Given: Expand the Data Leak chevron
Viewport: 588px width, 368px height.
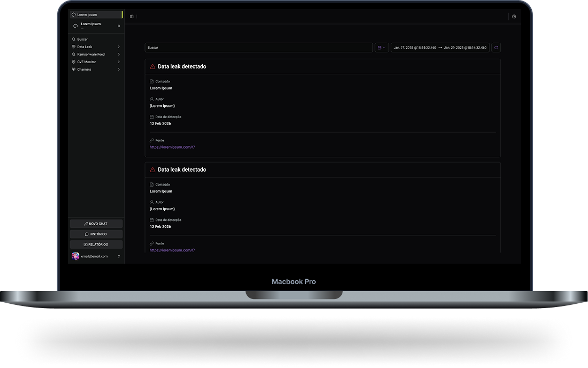Looking at the screenshot, I should 119,47.
